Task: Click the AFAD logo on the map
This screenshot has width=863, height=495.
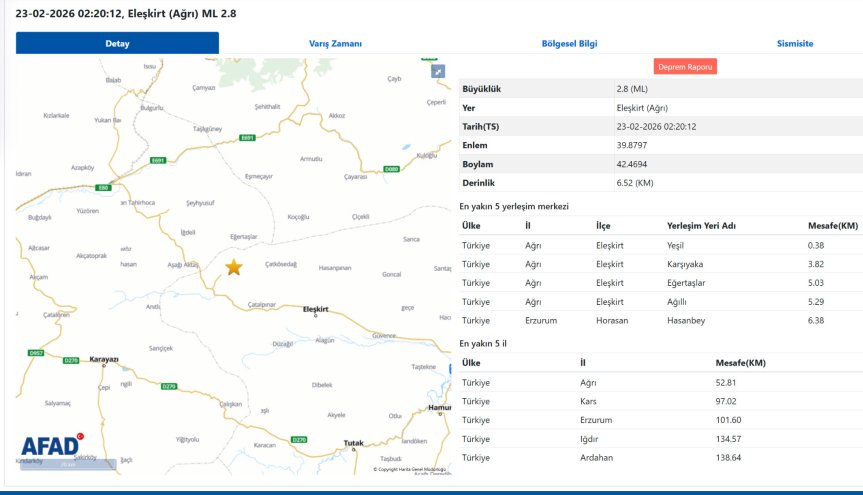Action: (52, 444)
